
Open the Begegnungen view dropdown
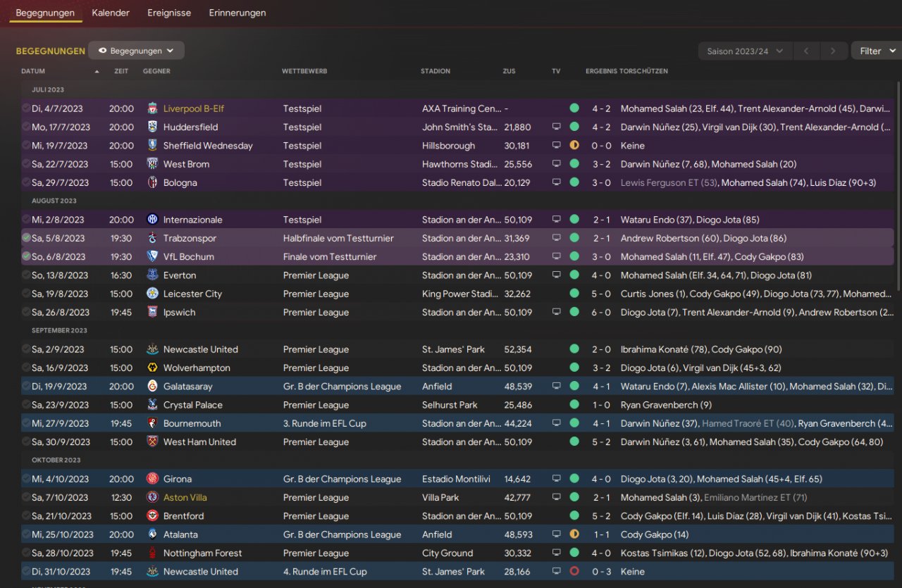point(136,51)
